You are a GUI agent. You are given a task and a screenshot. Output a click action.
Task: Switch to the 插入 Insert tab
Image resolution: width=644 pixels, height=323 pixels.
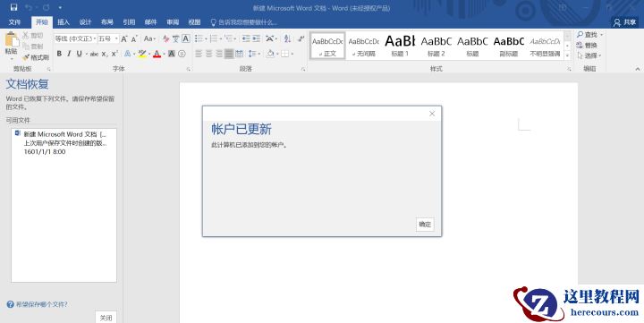click(64, 22)
